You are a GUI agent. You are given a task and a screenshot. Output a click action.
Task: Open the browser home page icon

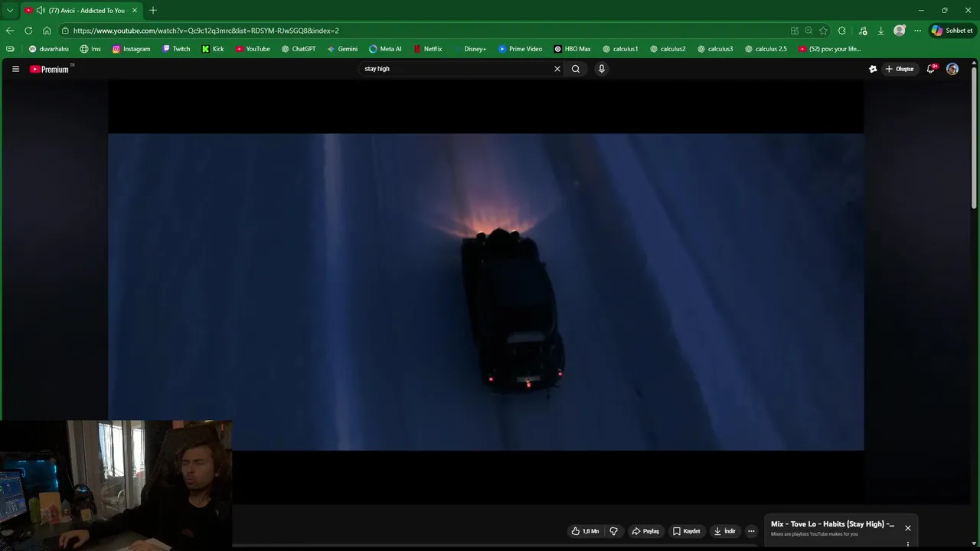(x=47, y=31)
